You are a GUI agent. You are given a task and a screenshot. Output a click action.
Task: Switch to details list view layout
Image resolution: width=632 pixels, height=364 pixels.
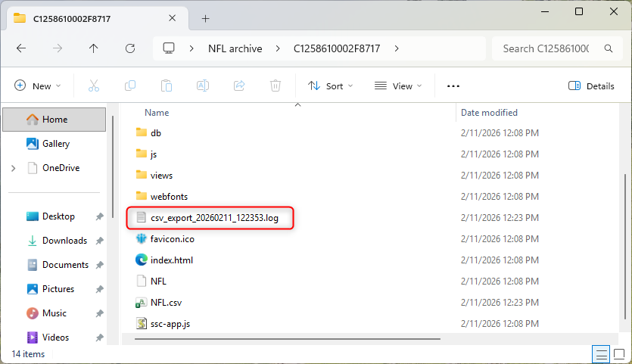(601, 353)
